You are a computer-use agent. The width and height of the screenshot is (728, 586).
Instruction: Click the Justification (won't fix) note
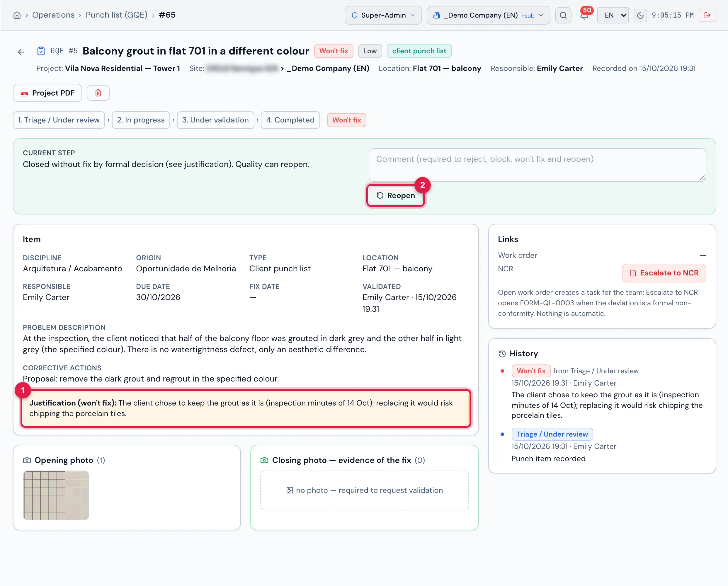[246, 408]
